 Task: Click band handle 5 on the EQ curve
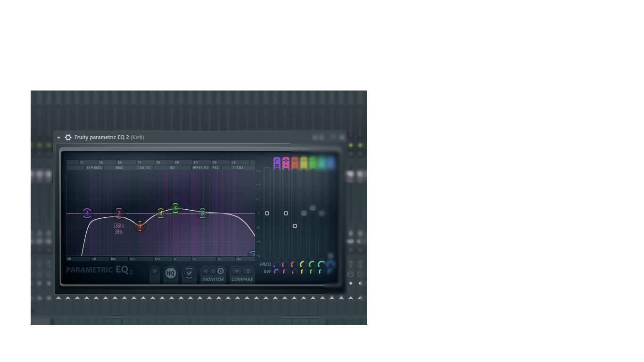tap(175, 208)
